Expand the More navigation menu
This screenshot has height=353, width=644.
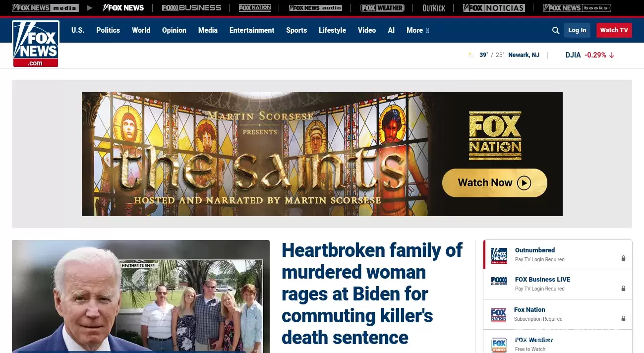(417, 30)
